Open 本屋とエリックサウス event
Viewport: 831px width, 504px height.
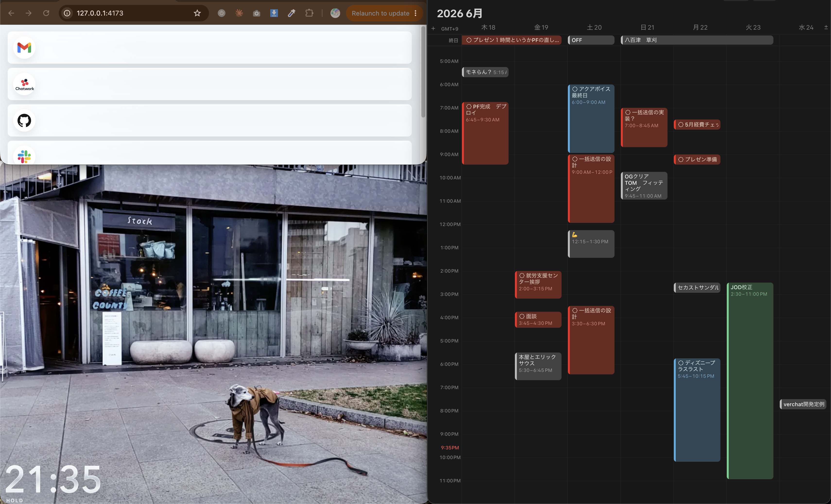point(538,366)
